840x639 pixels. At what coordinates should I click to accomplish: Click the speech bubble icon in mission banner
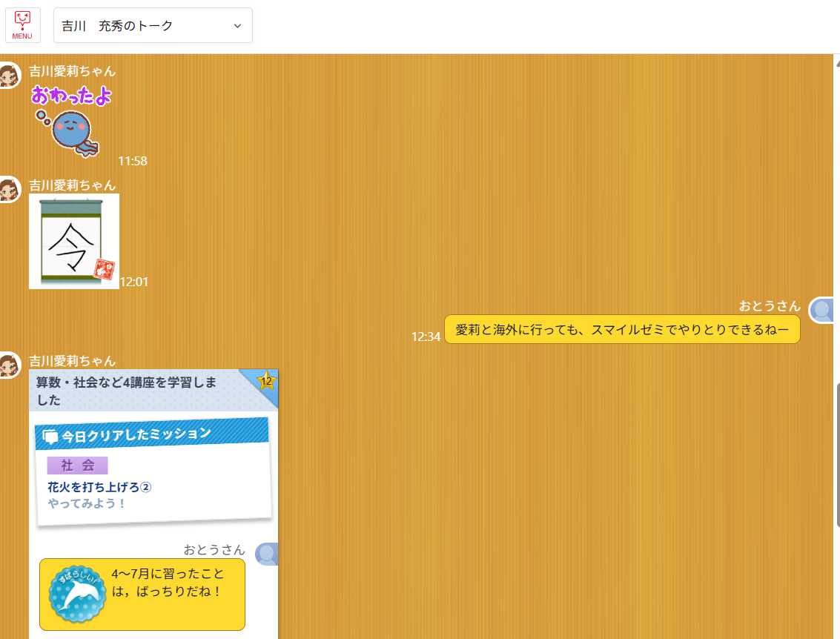click(50, 437)
